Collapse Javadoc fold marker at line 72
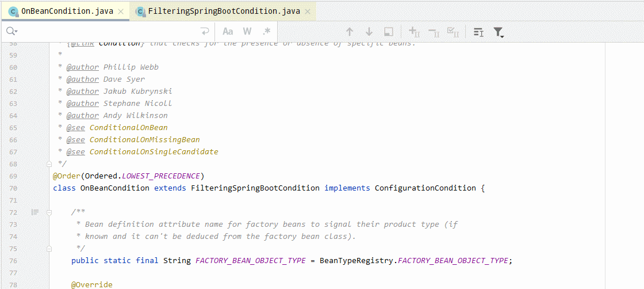The image size is (644, 289). 49,212
